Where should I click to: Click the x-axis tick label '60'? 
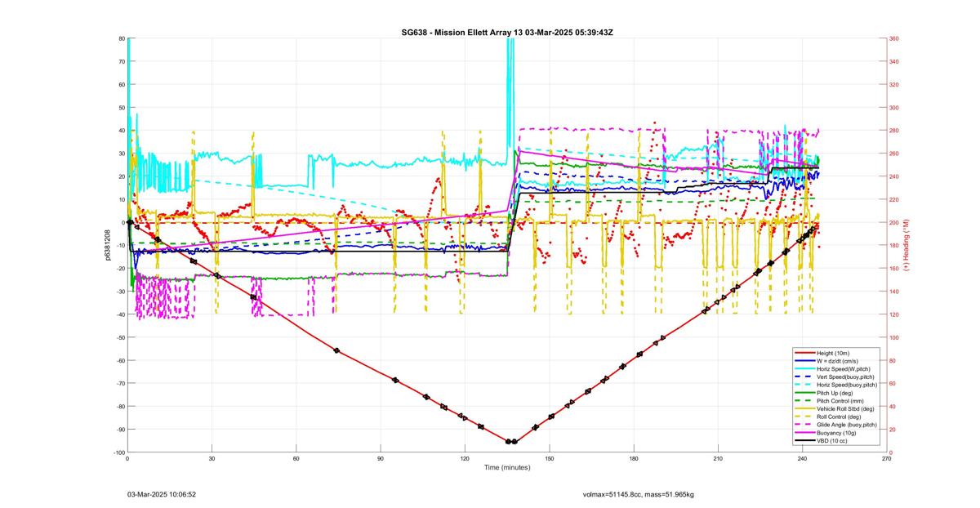(296, 458)
